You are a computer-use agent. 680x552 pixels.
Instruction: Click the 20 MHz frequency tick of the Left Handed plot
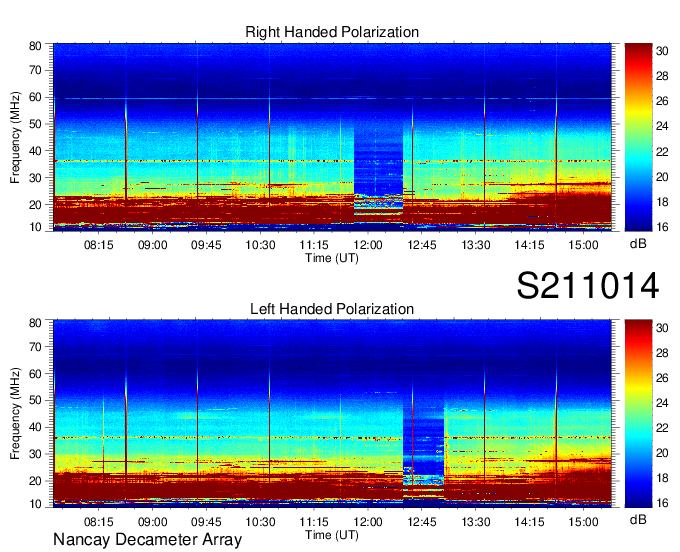click(x=35, y=481)
